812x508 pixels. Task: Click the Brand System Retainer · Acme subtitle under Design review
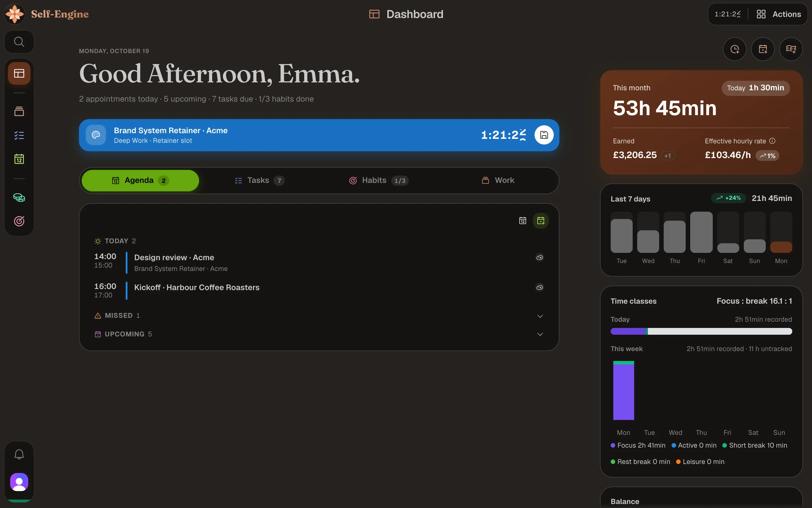[x=181, y=269]
